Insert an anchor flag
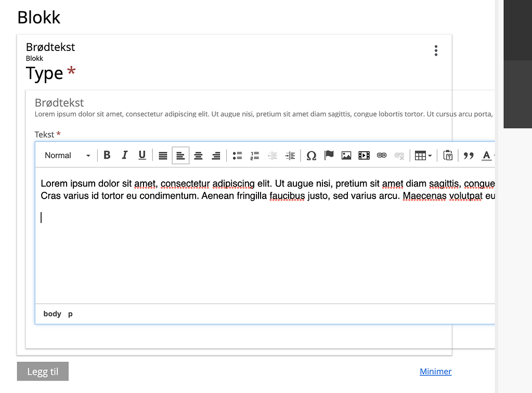This screenshot has height=393, width=532. (x=329, y=155)
